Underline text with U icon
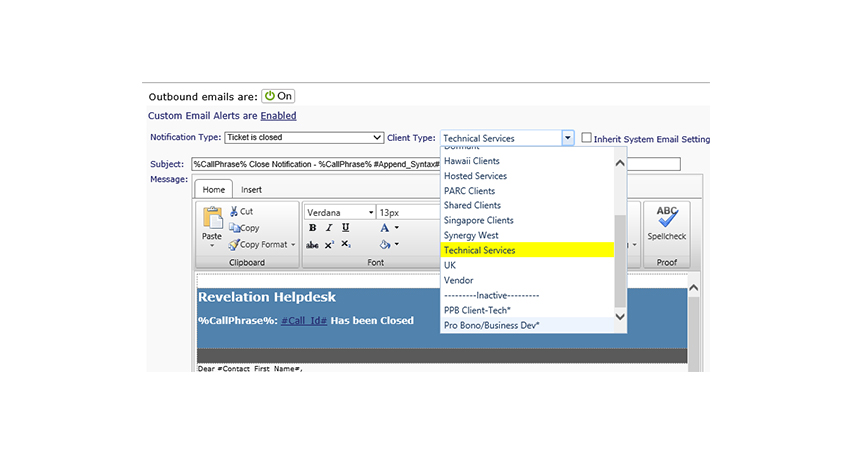Viewport: 852px width, 452px height. tap(346, 228)
